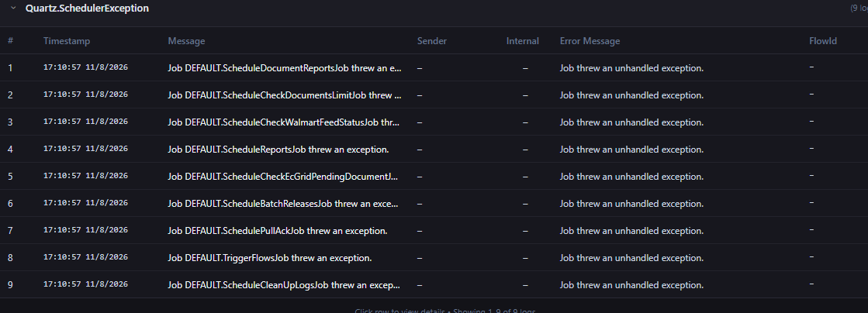Sort by the Timestamp column header
868x313 pixels.
(x=67, y=41)
